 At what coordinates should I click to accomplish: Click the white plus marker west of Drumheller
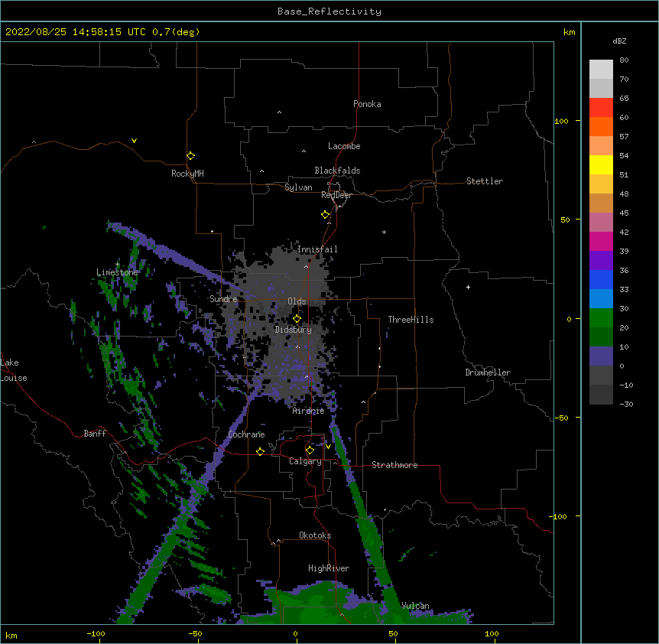(468, 287)
